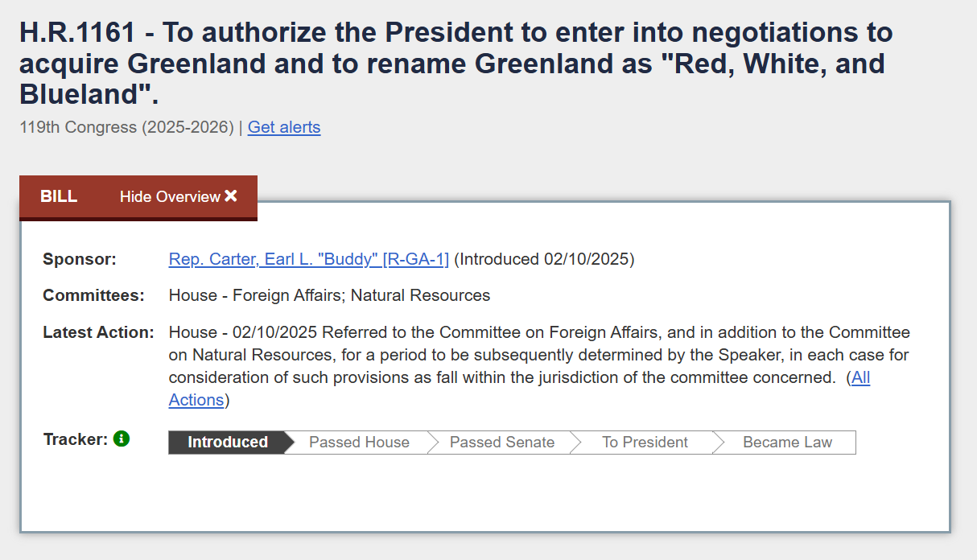Screen dimensions: 977x560
Task: Click the X icon beside Hide Overview
Action: (231, 196)
